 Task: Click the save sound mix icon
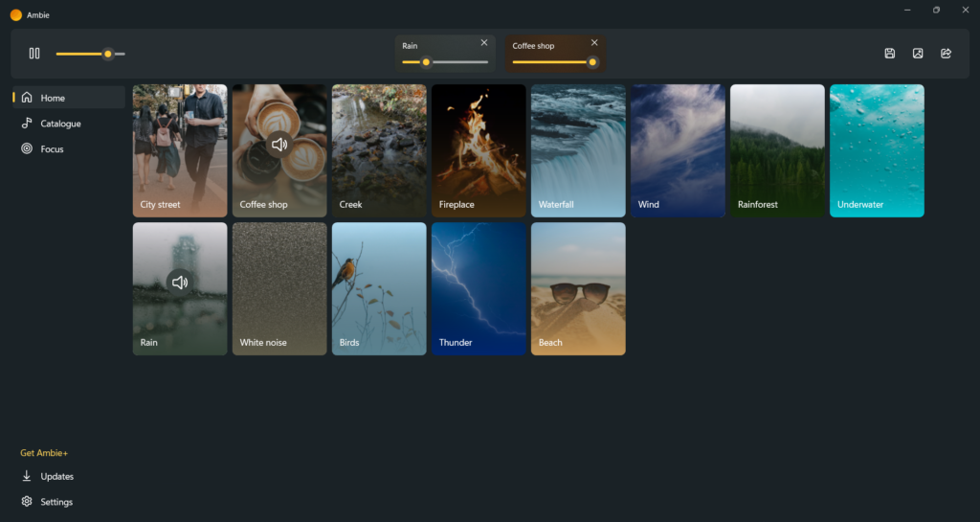pos(889,54)
